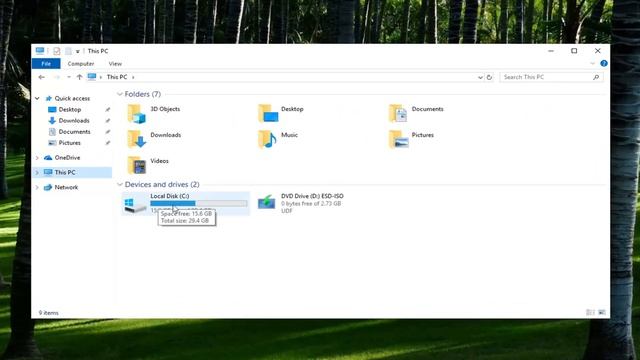This screenshot has width=640, height=360.
Task: Click the Local Disk (C:) usage bar
Action: (x=198, y=203)
